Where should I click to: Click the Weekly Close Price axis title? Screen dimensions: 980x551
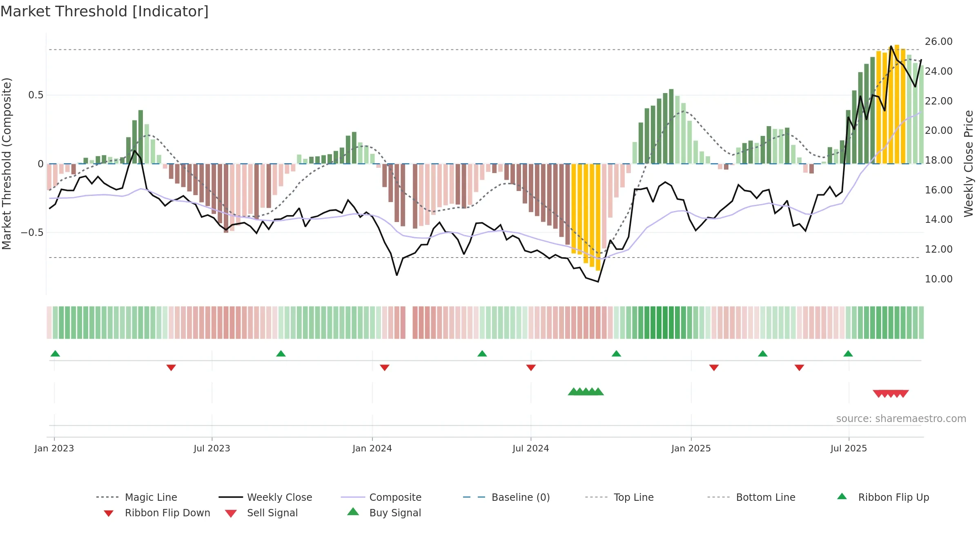(969, 163)
